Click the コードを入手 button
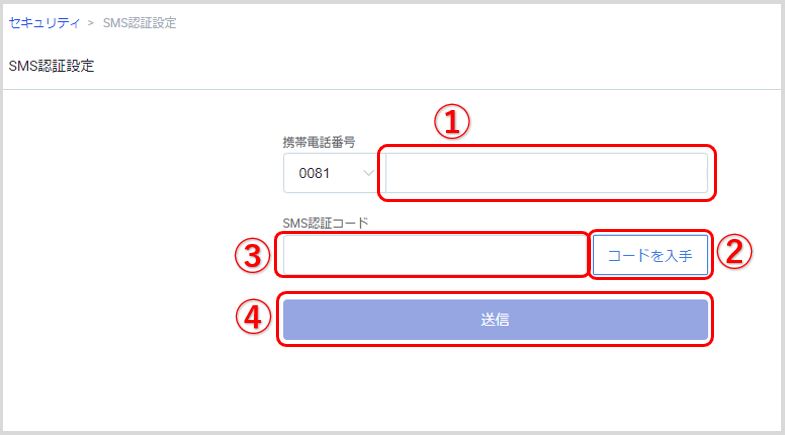Image resolution: width=785 pixels, height=435 pixels. pos(650,255)
